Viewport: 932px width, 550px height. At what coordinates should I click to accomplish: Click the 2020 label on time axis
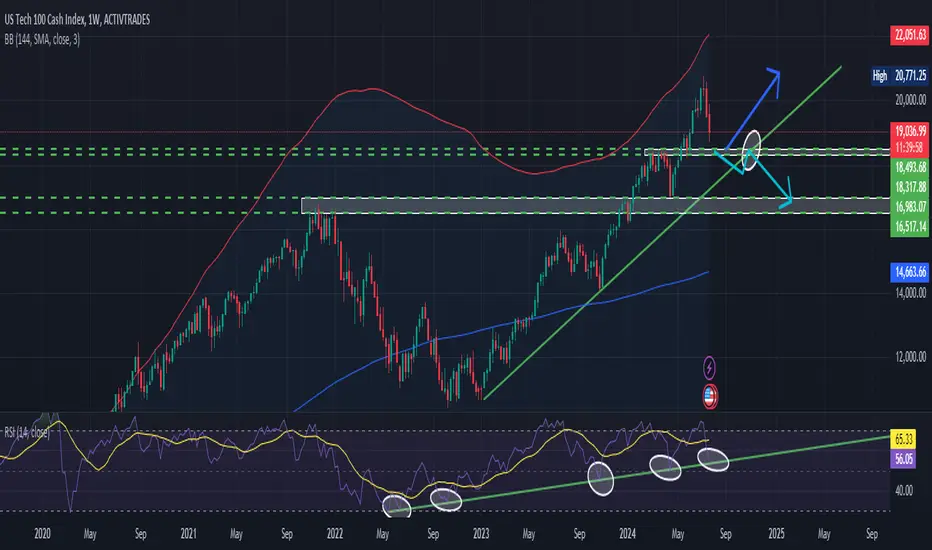click(x=42, y=533)
